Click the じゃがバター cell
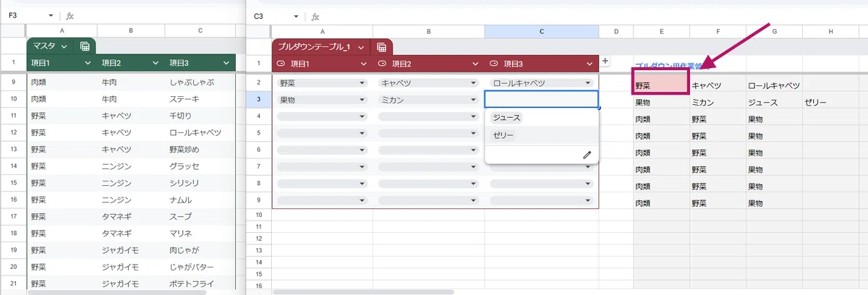The image size is (868, 295). click(x=200, y=267)
